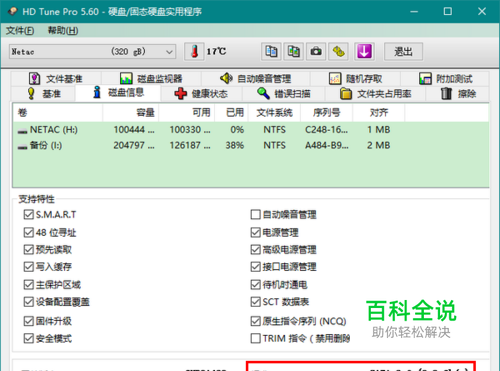This screenshot has width=500, height=371.
Task: Toggle the TRIM 指令 checkbox
Action: (x=255, y=338)
